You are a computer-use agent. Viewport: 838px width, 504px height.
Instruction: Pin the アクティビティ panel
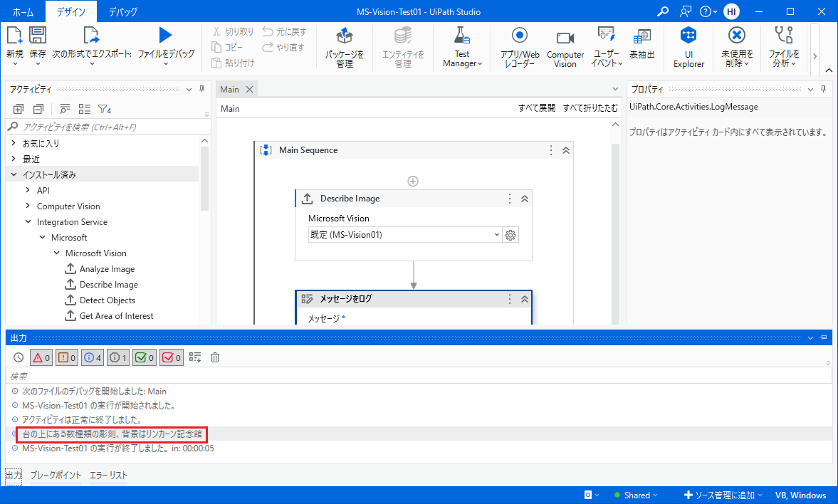[x=202, y=89]
